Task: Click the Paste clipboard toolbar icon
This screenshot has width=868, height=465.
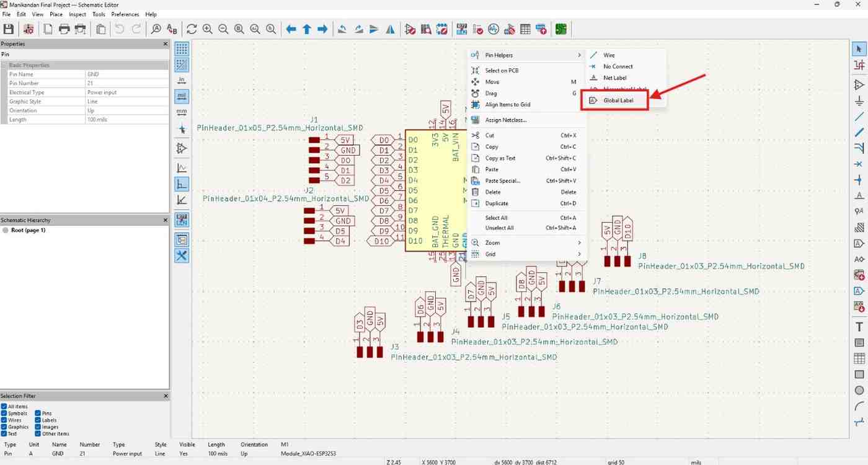Action: [x=100, y=29]
